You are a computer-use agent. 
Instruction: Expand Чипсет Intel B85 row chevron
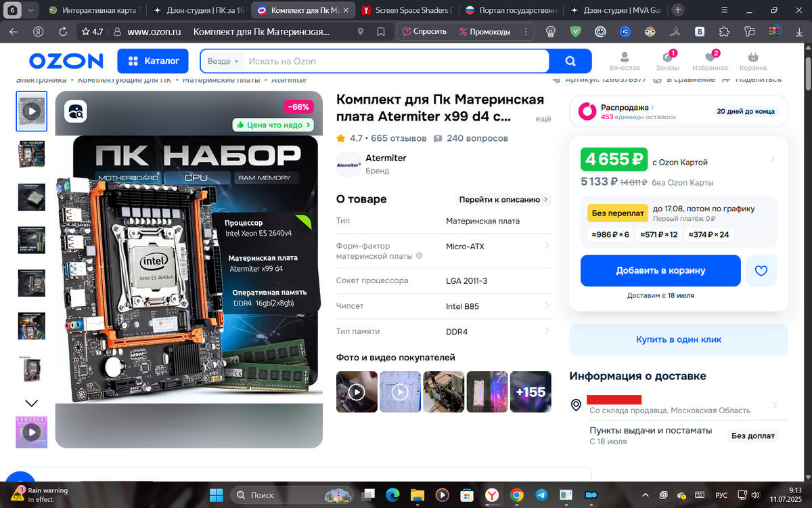(547, 305)
